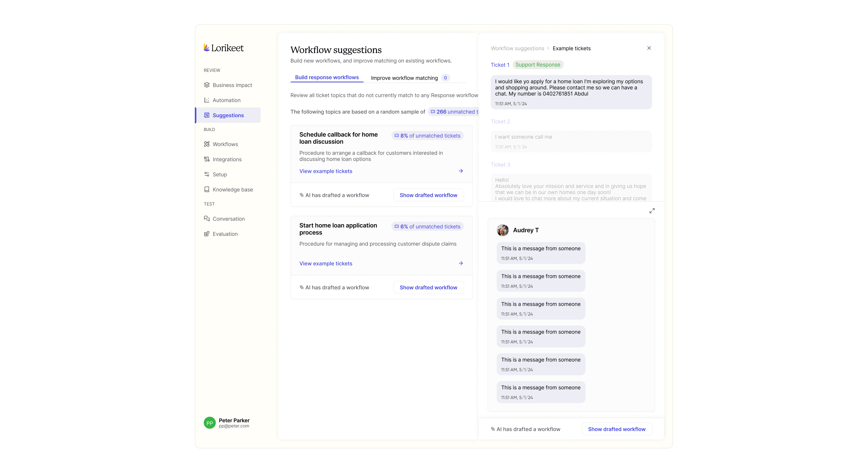Screen dimensions: 868x472
Task: Click sparkle icon in Start home loan card footer
Action: [302, 287]
